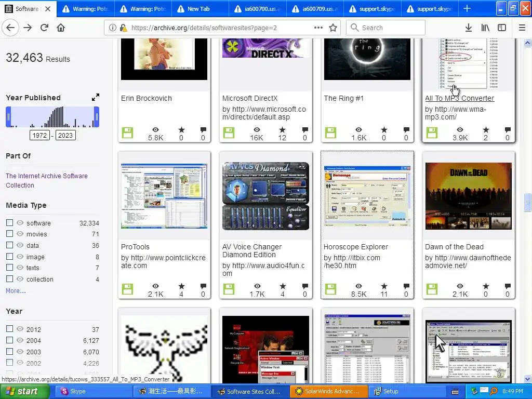This screenshot has height=399, width=532.
Task: Check the texts media type box
Action: pos(9,268)
